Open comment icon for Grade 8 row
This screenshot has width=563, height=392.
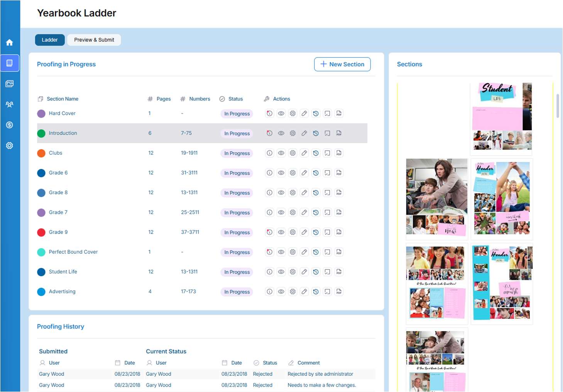[x=327, y=193]
